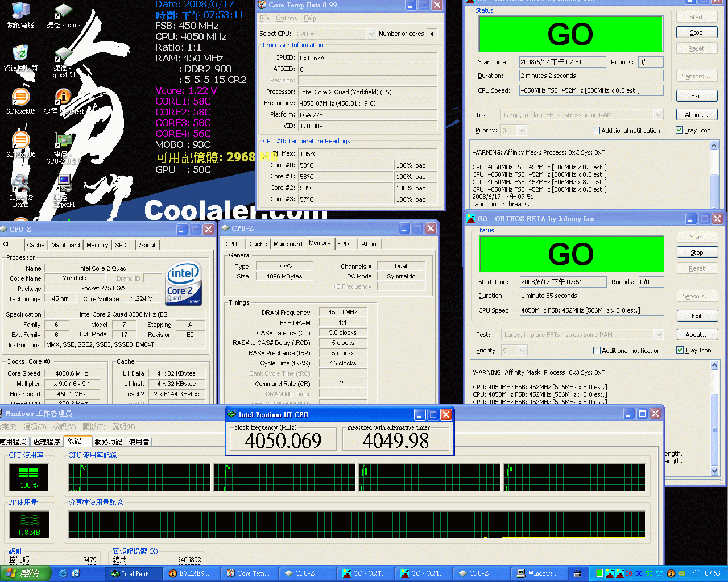Switch to 處理程序 tab in Task Manager
This screenshot has height=582, width=728.
click(x=47, y=442)
